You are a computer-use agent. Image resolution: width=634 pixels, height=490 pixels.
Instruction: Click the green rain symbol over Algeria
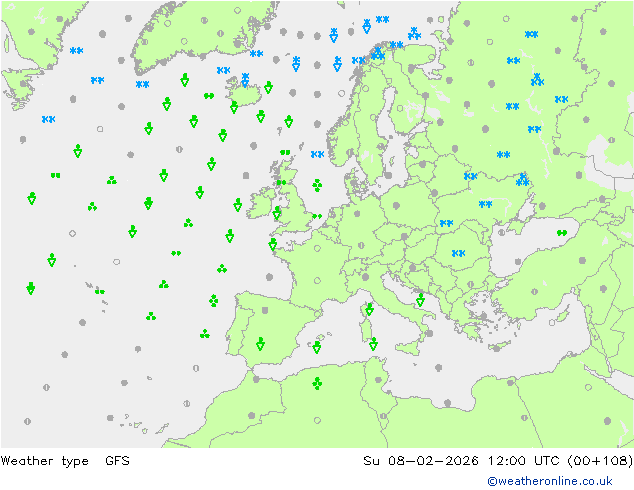click(317, 383)
